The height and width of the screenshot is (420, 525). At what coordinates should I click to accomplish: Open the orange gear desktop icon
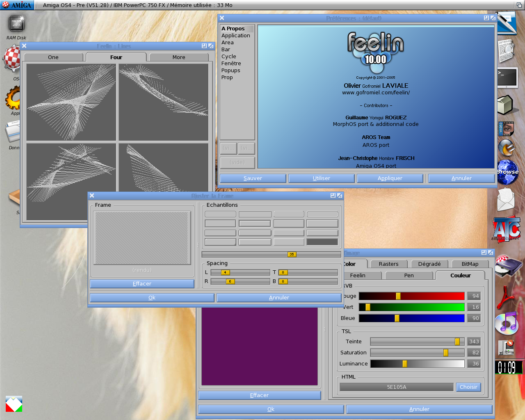pyautogui.click(x=13, y=98)
